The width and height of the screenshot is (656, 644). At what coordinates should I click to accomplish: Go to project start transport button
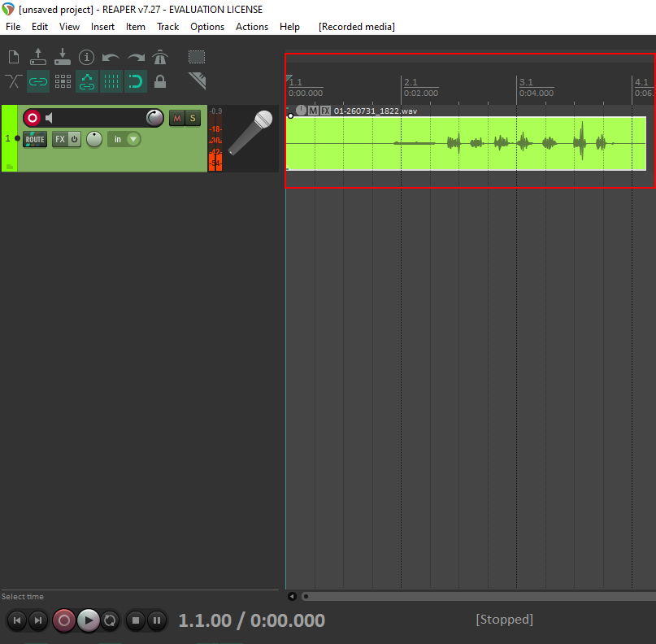pyautogui.click(x=17, y=620)
